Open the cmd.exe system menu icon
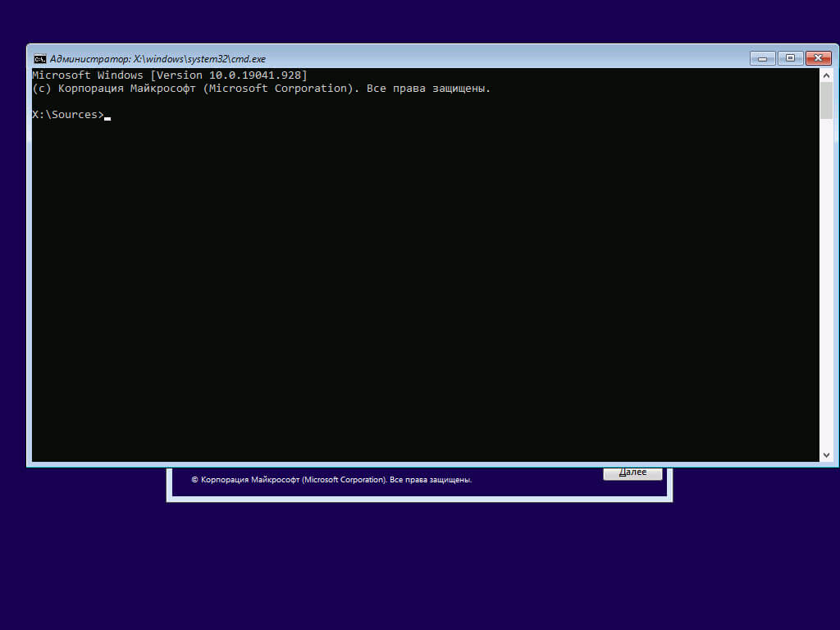Viewport: 840px width, 630px height. pyautogui.click(x=39, y=59)
